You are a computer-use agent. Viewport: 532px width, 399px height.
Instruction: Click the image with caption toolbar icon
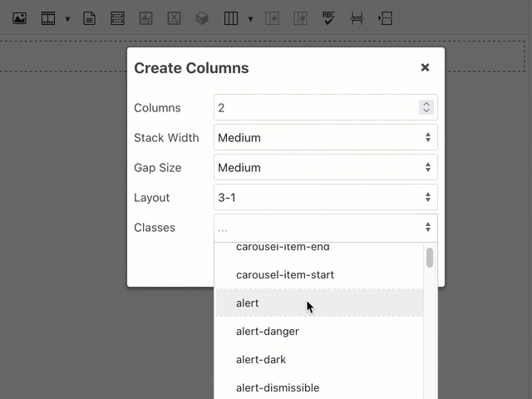pyautogui.click(x=146, y=18)
